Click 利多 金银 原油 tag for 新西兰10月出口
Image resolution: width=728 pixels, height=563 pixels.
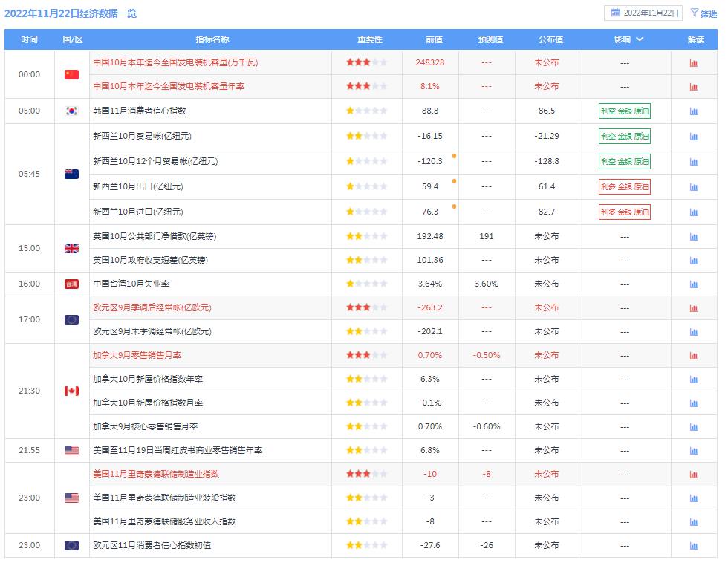625,187
